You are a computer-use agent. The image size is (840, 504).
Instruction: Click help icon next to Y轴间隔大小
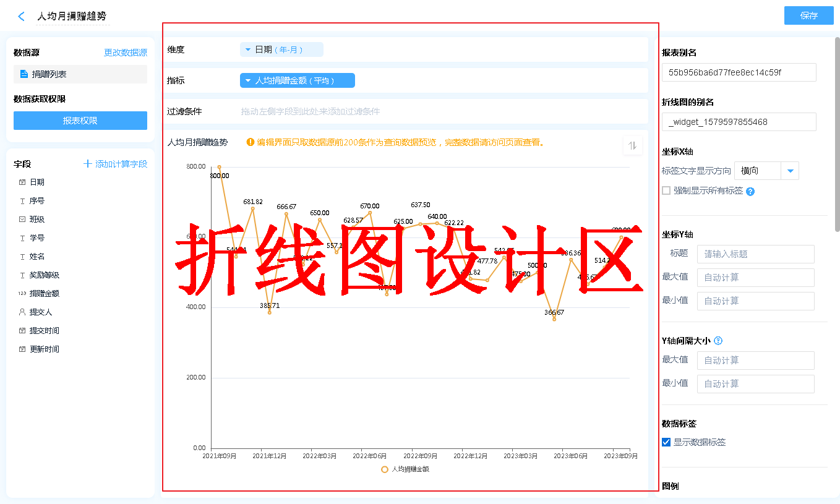(718, 341)
